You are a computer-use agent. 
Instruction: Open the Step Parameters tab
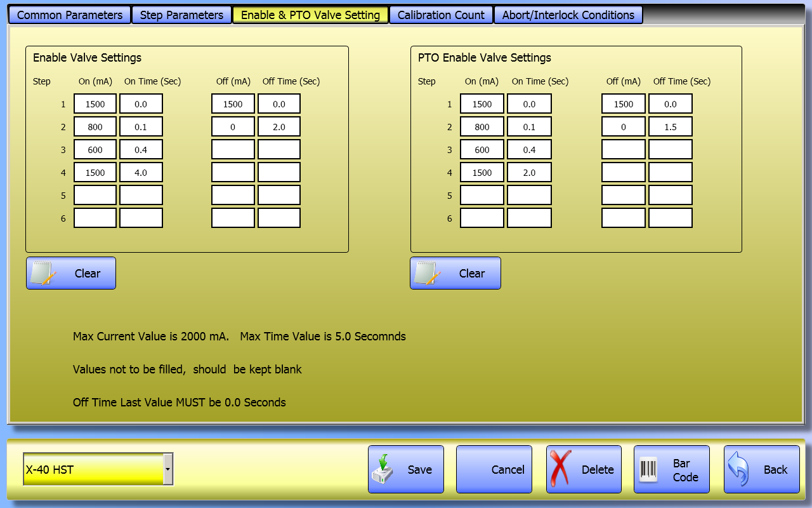point(181,15)
